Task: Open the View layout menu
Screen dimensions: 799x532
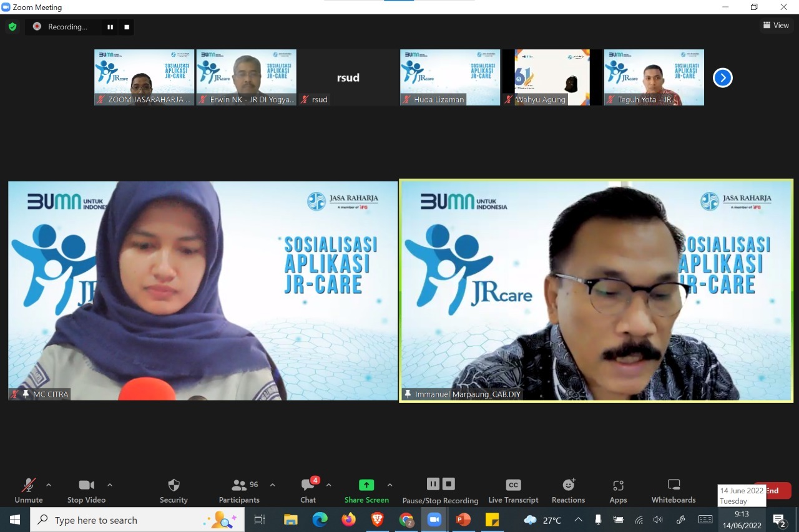Action: (776, 26)
